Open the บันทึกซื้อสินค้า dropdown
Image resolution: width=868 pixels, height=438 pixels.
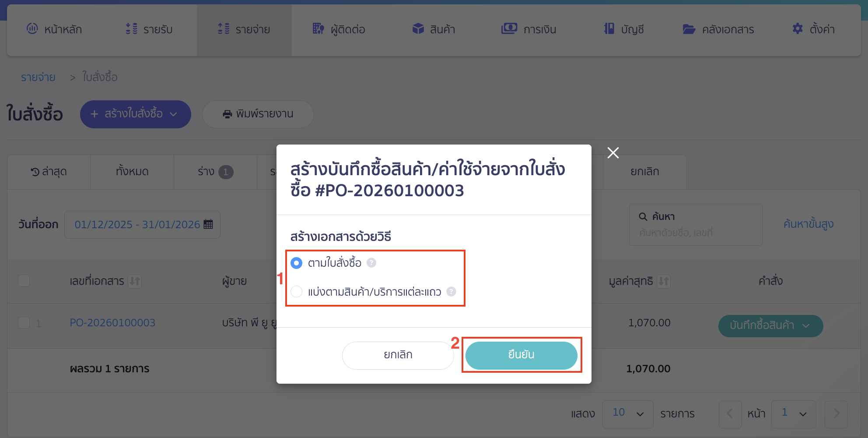click(805, 326)
